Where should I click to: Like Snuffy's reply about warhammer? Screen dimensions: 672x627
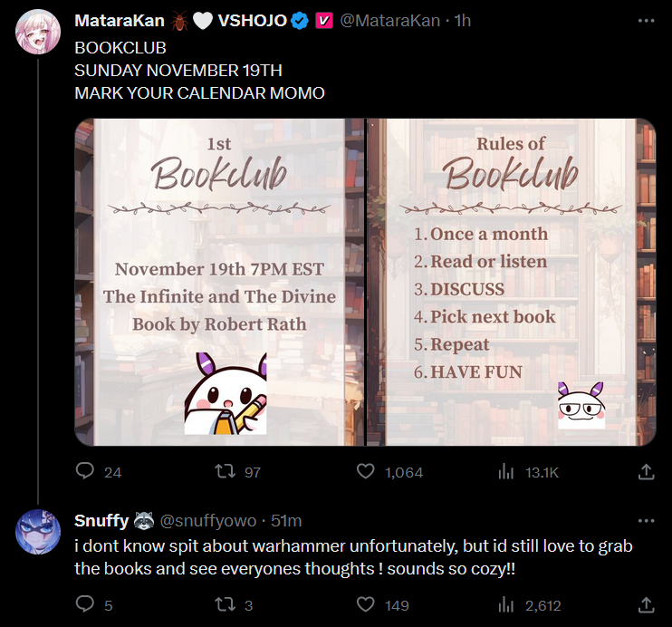(366, 604)
